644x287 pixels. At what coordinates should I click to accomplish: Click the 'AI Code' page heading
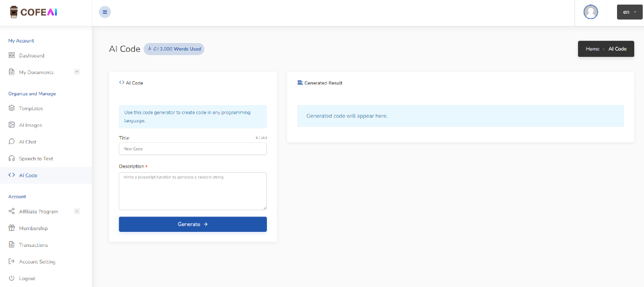(x=125, y=49)
